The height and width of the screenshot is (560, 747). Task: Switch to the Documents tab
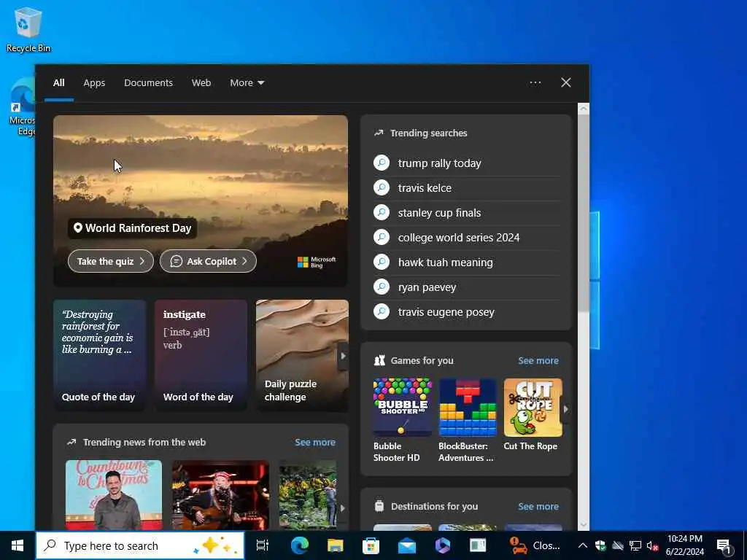(x=148, y=83)
